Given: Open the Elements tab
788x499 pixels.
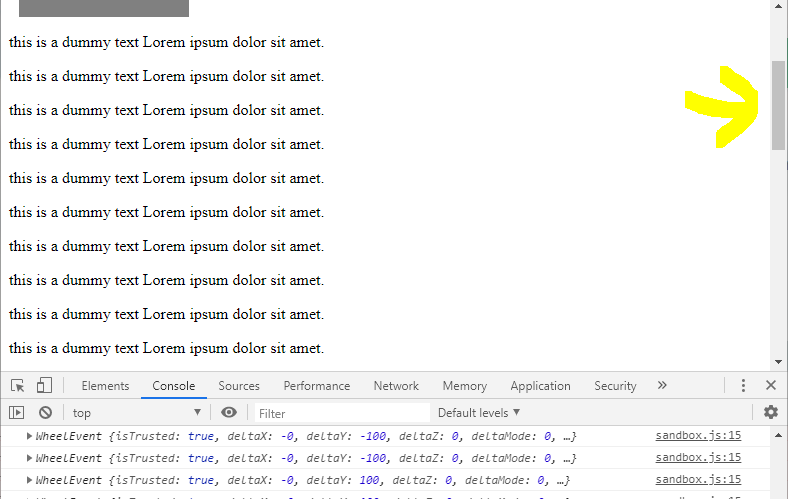Looking at the screenshot, I should [105, 386].
